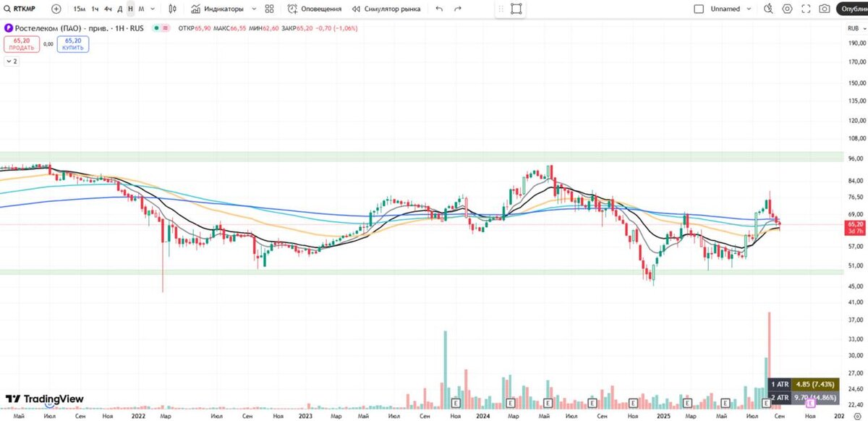Click the ПРОДАТЬ 65,20 sell button
The image size is (868, 421).
[22, 43]
